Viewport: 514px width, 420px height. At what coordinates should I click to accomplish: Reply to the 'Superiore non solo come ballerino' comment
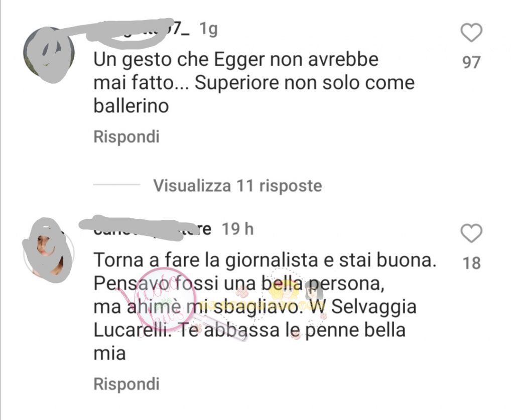tap(126, 136)
